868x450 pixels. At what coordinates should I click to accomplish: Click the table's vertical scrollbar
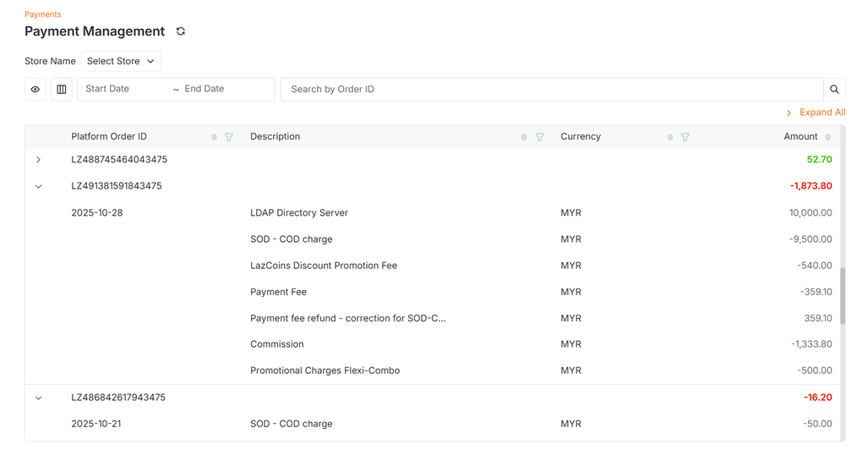click(x=841, y=296)
